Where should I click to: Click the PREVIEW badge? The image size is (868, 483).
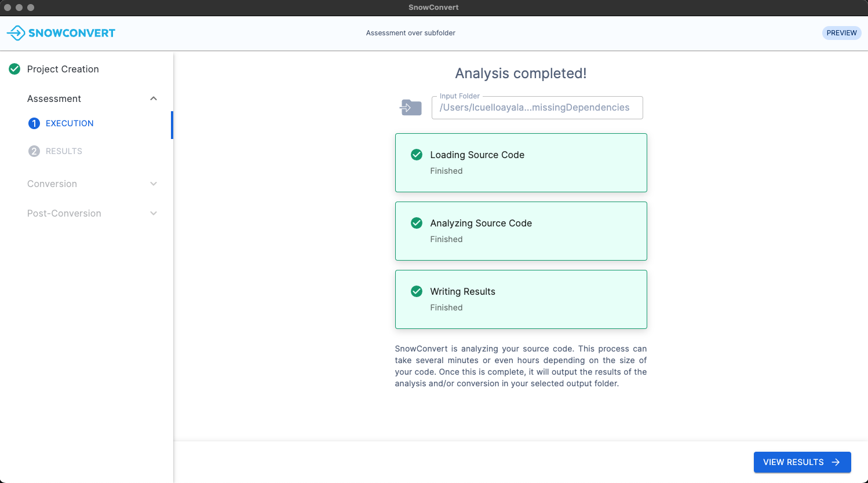pyautogui.click(x=841, y=33)
